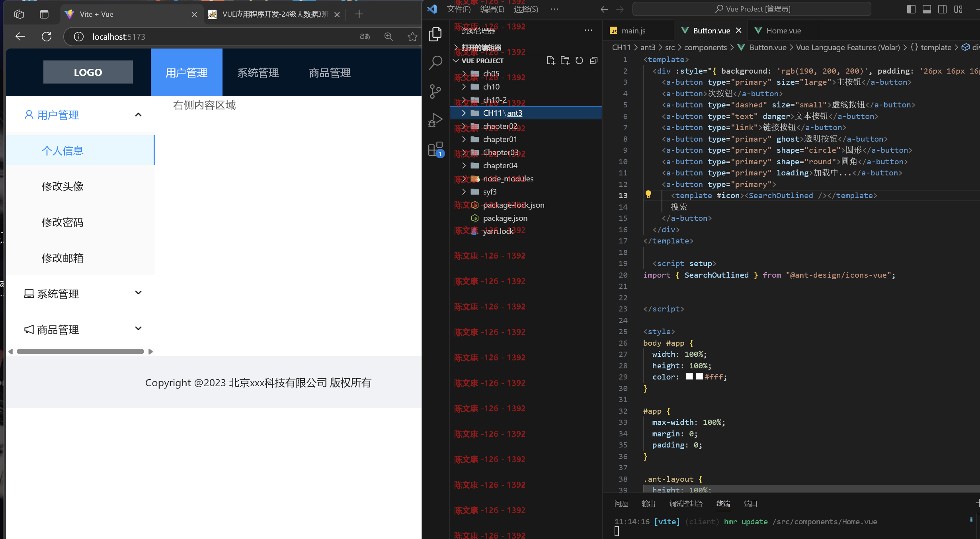The width and height of the screenshot is (980, 539).
Task: Switch to the 端口 panel tab
Action: pos(750,504)
